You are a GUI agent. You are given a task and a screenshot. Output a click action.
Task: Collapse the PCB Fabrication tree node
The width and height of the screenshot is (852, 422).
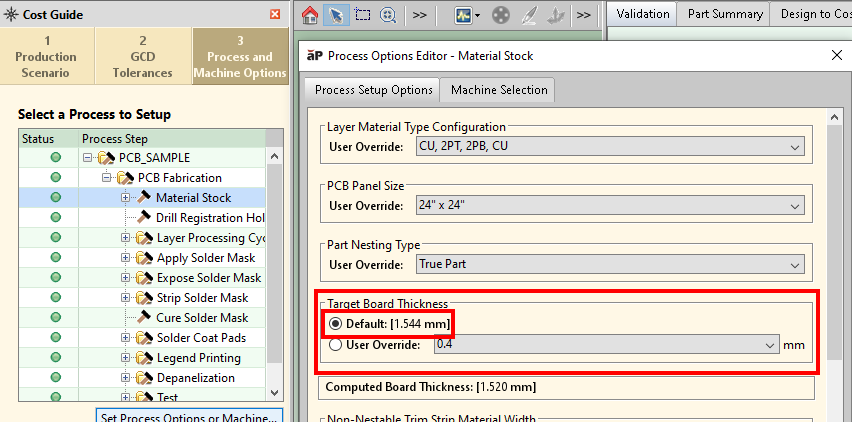tap(106, 178)
